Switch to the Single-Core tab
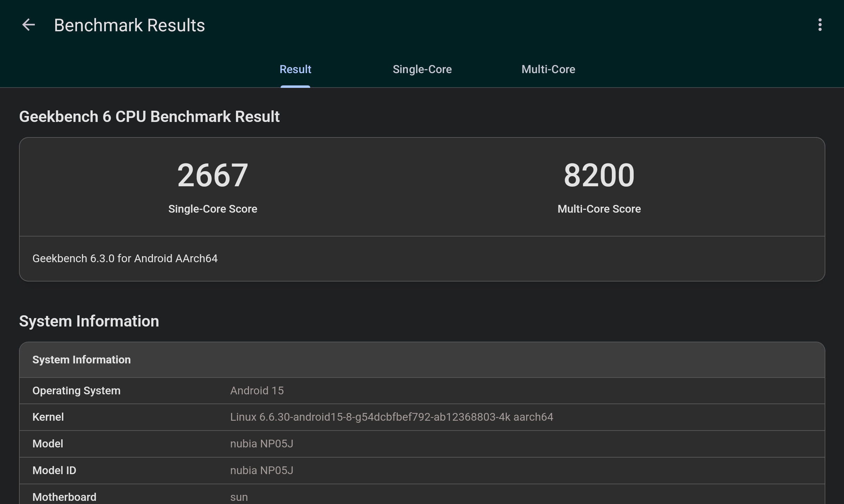Screen dimensions: 844x504 [422, 69]
